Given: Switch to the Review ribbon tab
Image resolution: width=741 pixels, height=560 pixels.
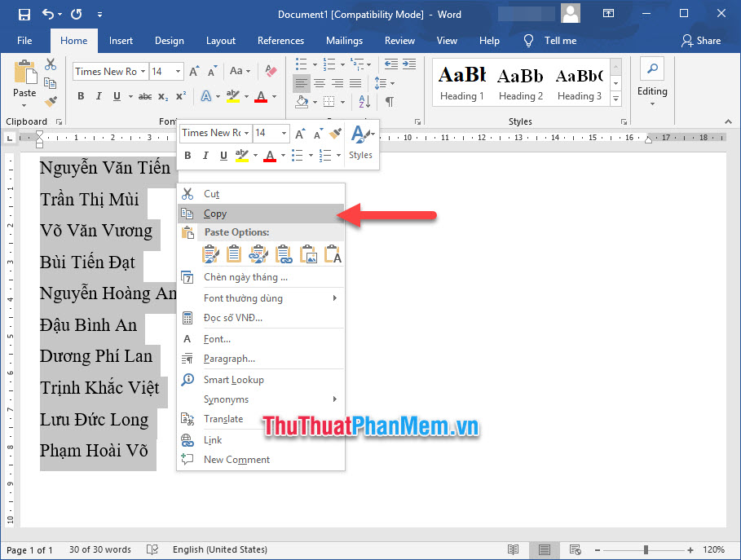Looking at the screenshot, I should pos(399,40).
